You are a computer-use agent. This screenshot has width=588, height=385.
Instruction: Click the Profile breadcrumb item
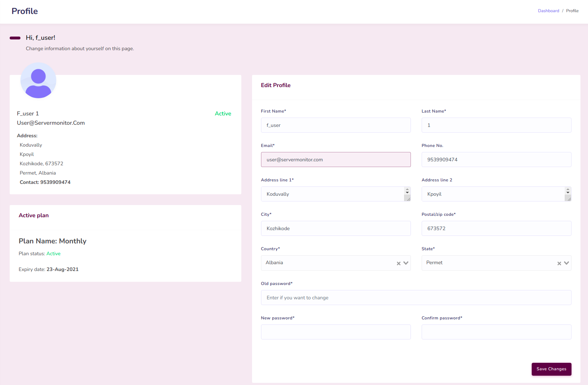pyautogui.click(x=572, y=11)
